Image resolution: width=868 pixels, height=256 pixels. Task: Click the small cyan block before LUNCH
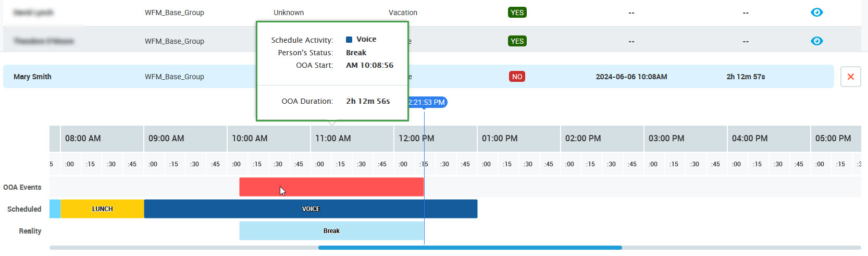click(55, 209)
